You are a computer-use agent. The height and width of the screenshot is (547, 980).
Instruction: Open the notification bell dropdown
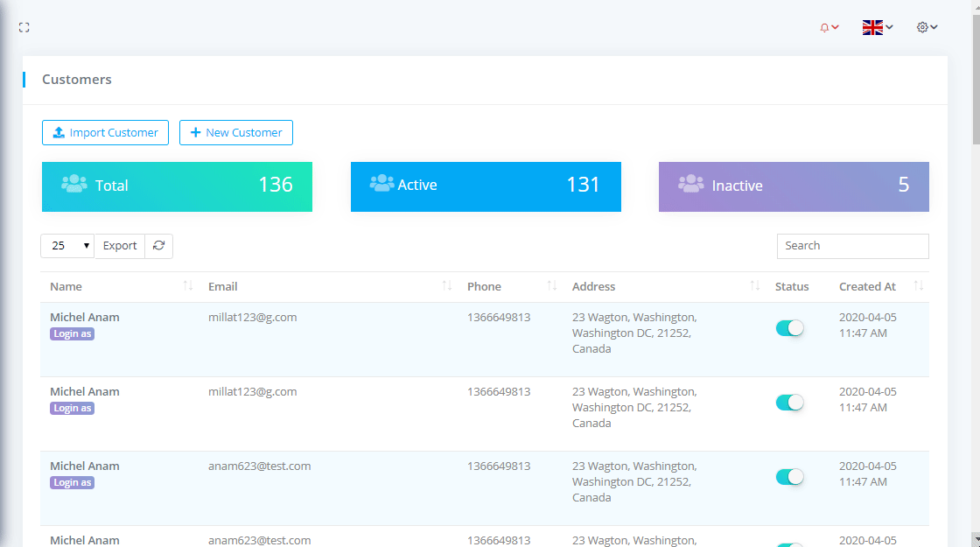[829, 28]
